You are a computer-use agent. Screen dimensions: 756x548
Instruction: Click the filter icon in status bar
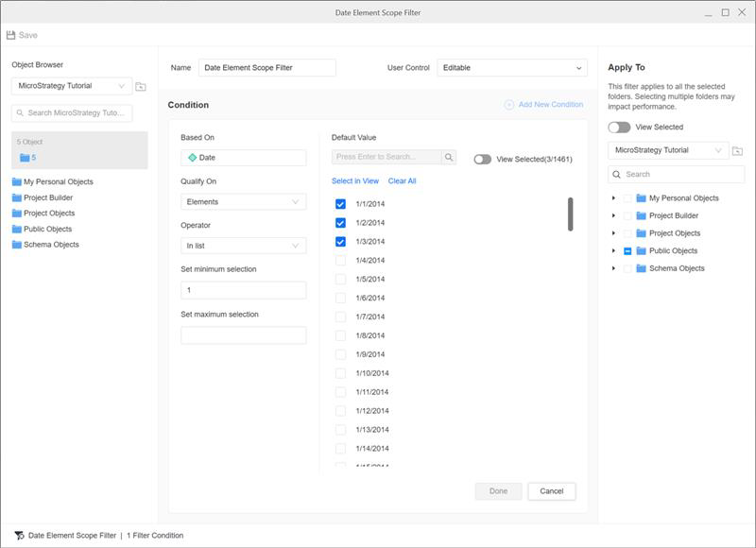point(19,536)
